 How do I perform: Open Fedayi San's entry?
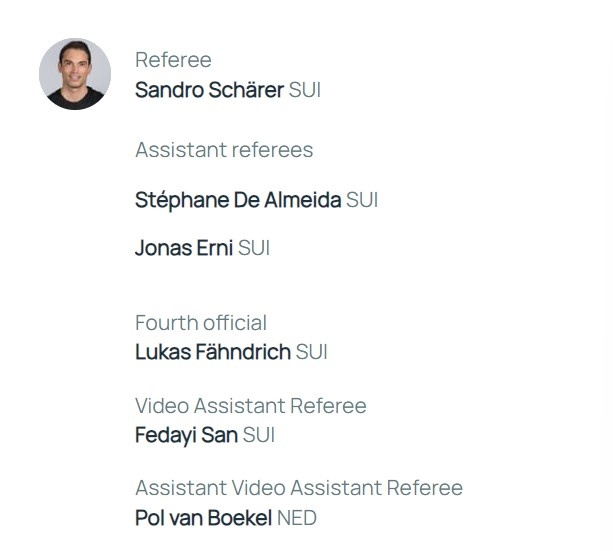[186, 435]
